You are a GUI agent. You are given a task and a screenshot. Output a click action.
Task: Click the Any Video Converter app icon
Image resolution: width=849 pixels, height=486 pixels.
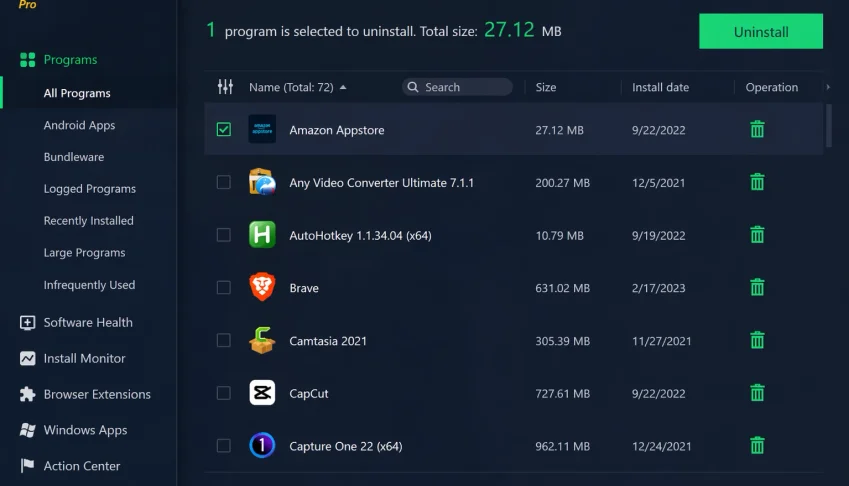pyautogui.click(x=262, y=182)
